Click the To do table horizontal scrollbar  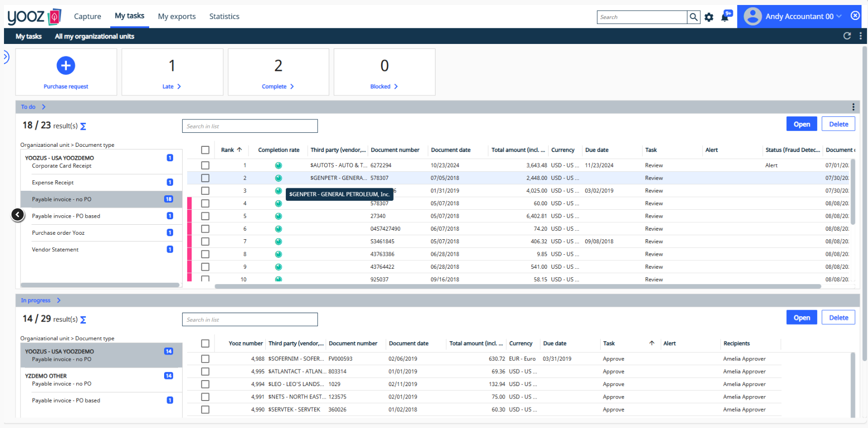tap(518, 287)
